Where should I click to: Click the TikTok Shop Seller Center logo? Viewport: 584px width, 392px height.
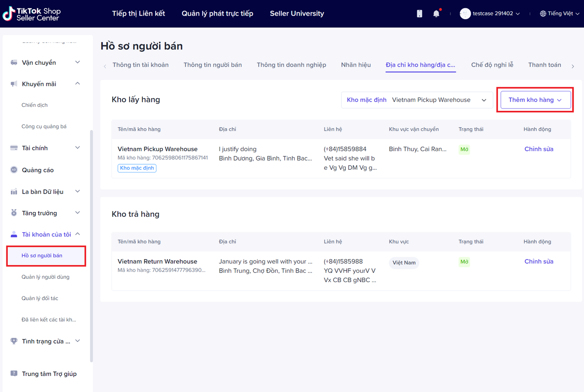click(x=31, y=14)
